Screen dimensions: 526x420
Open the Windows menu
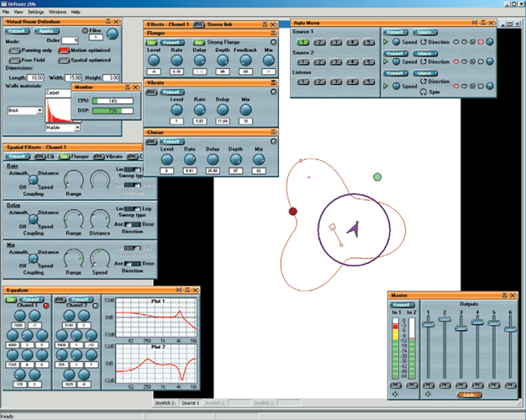click(57, 12)
